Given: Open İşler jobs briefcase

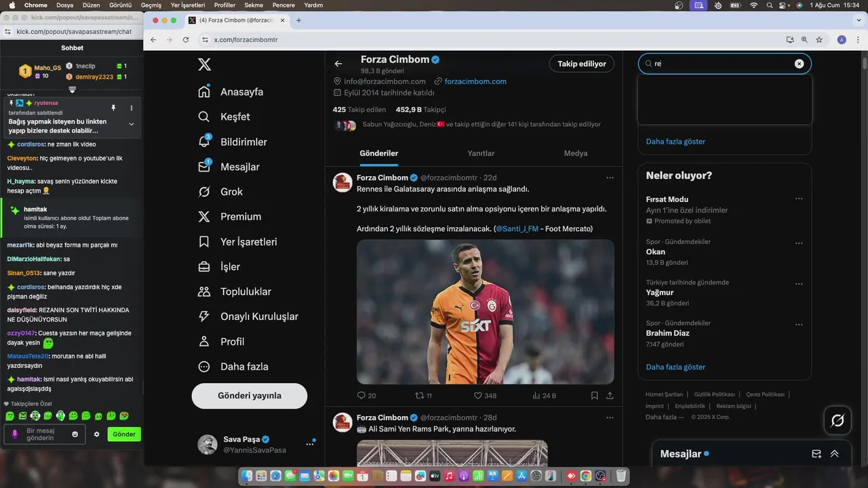Looking at the screenshot, I should [218, 266].
